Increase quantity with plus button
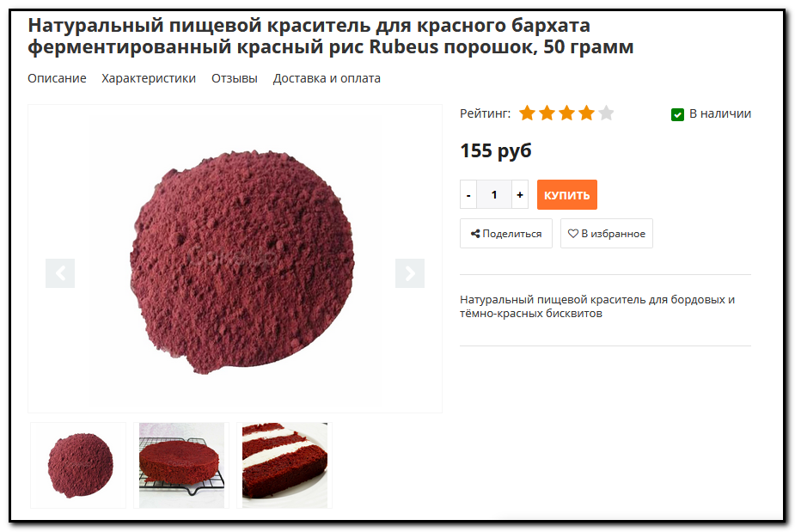The image size is (795, 532). [520, 195]
